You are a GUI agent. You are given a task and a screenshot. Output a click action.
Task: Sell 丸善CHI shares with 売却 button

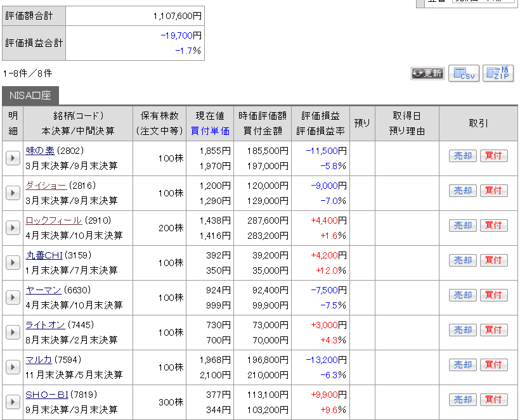(463, 260)
